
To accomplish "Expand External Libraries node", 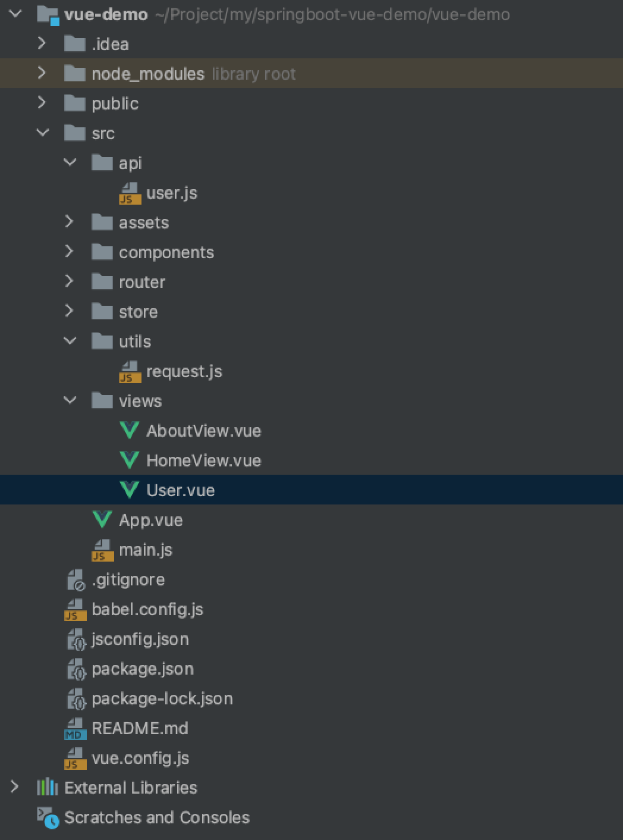I will click(15, 787).
